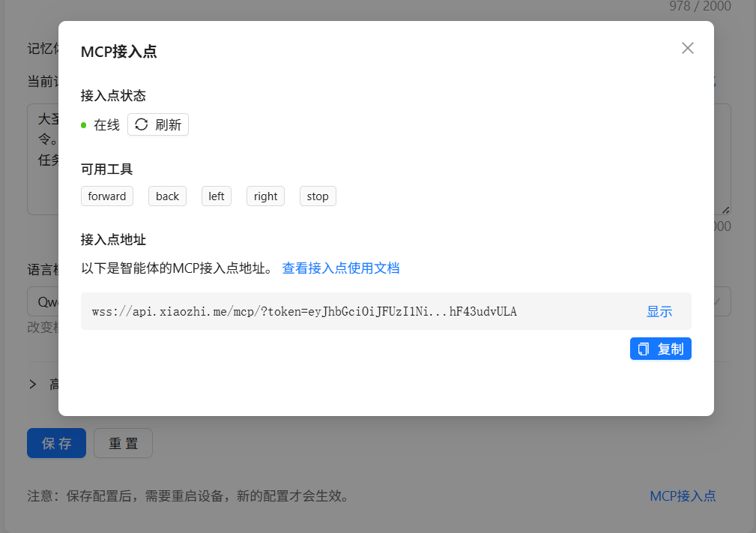Select the stop tool tag
Screen dimensions: 756x533
tap(318, 196)
